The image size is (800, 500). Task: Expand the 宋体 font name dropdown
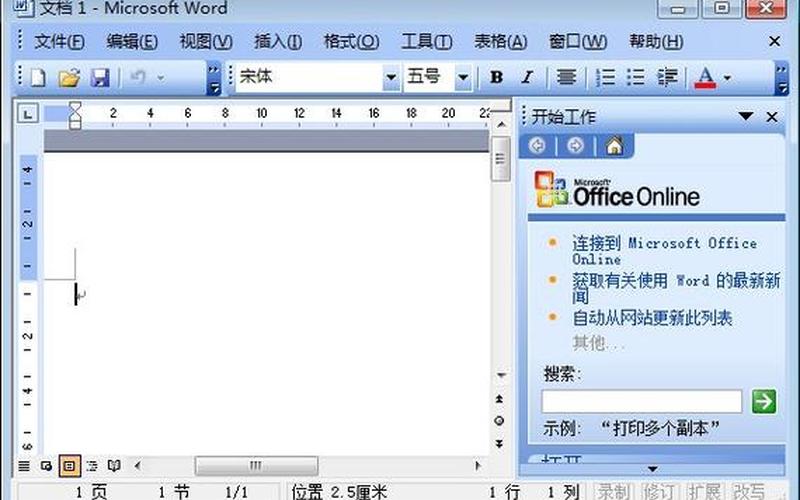click(x=391, y=78)
